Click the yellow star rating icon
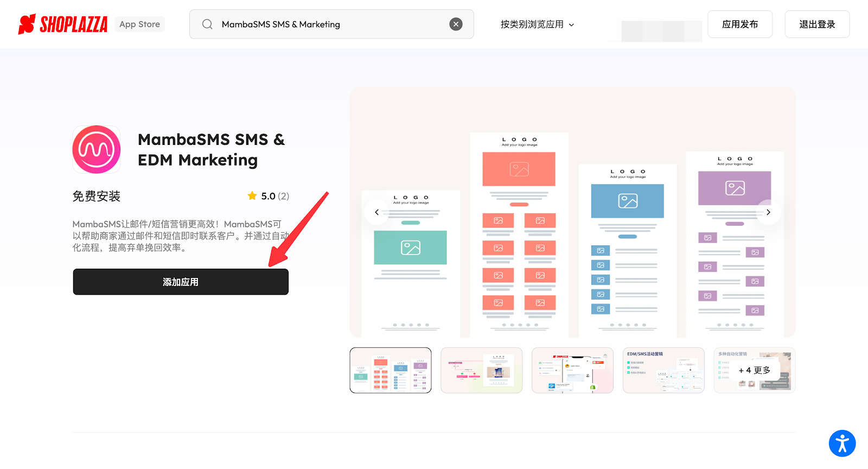The height and width of the screenshot is (469, 868). tap(252, 196)
